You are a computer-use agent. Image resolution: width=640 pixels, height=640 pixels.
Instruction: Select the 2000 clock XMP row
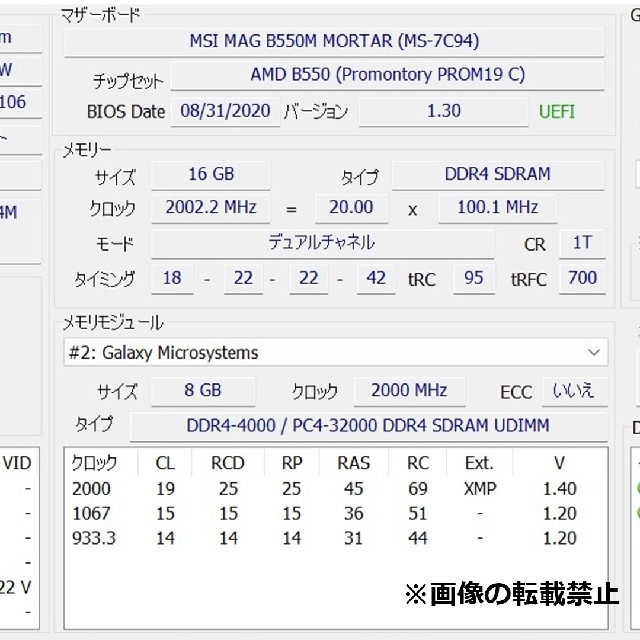pos(336,489)
